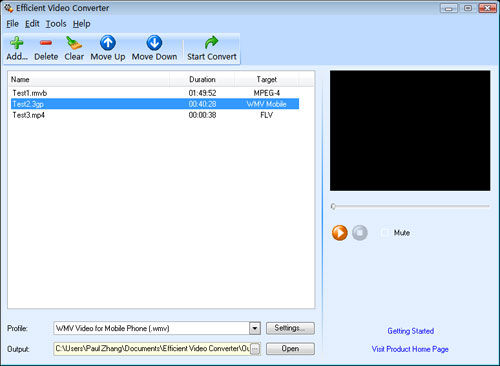Toggle the Mute checkbox
500x366 pixels.
click(x=385, y=233)
